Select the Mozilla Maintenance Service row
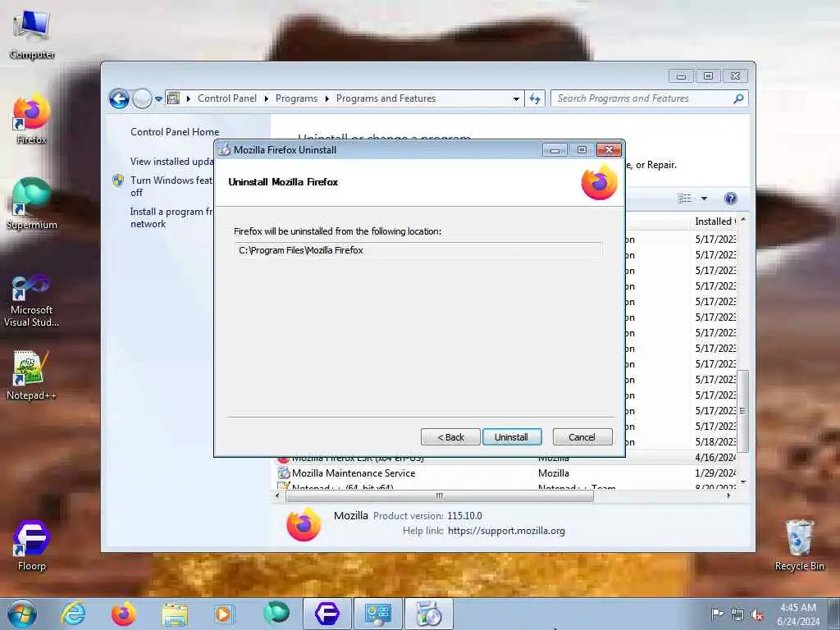840x630 pixels. tap(506, 473)
